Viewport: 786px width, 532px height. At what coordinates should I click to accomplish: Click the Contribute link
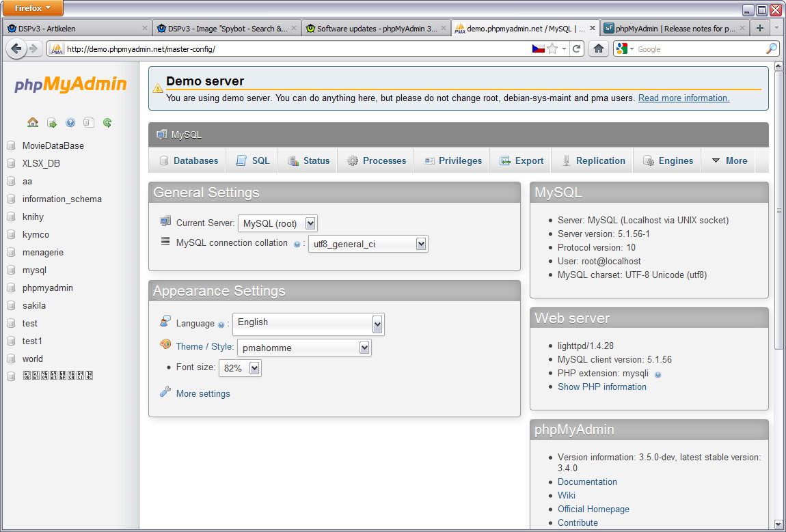point(578,522)
